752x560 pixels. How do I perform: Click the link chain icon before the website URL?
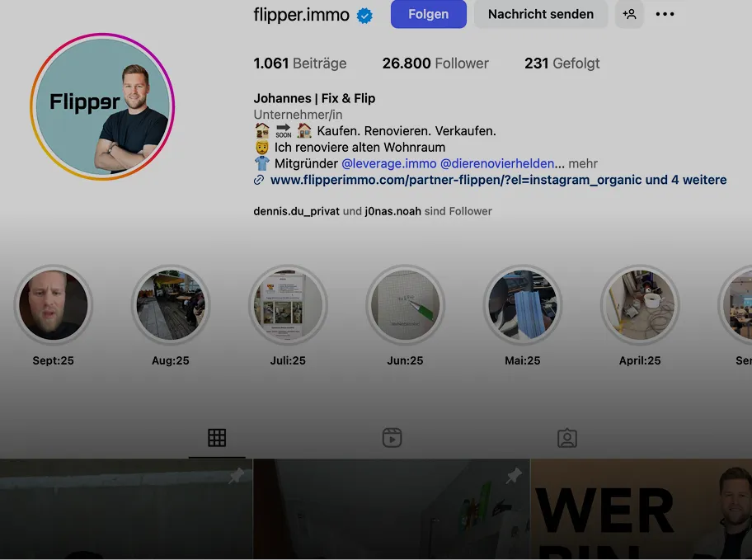click(x=259, y=180)
